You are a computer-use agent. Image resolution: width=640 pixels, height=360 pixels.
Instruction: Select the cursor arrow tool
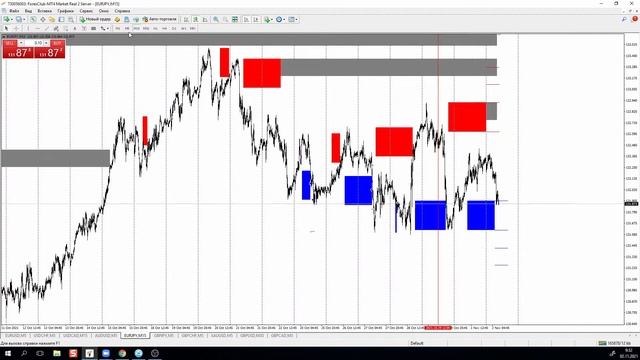pos(6,28)
